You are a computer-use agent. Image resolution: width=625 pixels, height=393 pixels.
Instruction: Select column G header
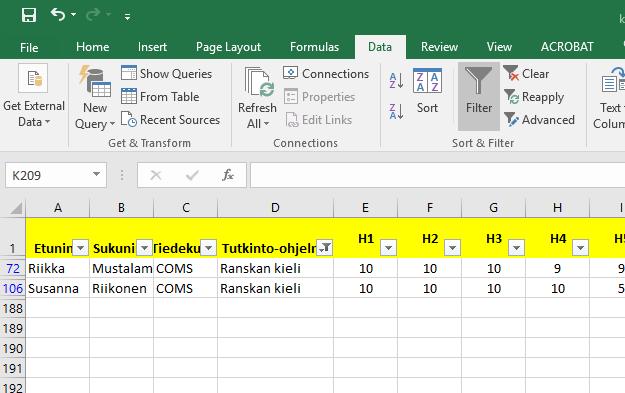(x=493, y=208)
